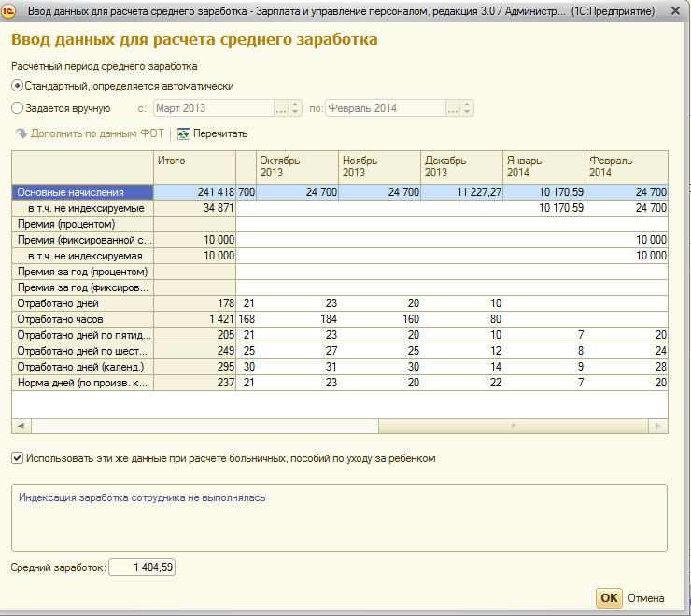Click the Средний заработок value field 1 404,59
Screen dimensions: 691x616
142,567
